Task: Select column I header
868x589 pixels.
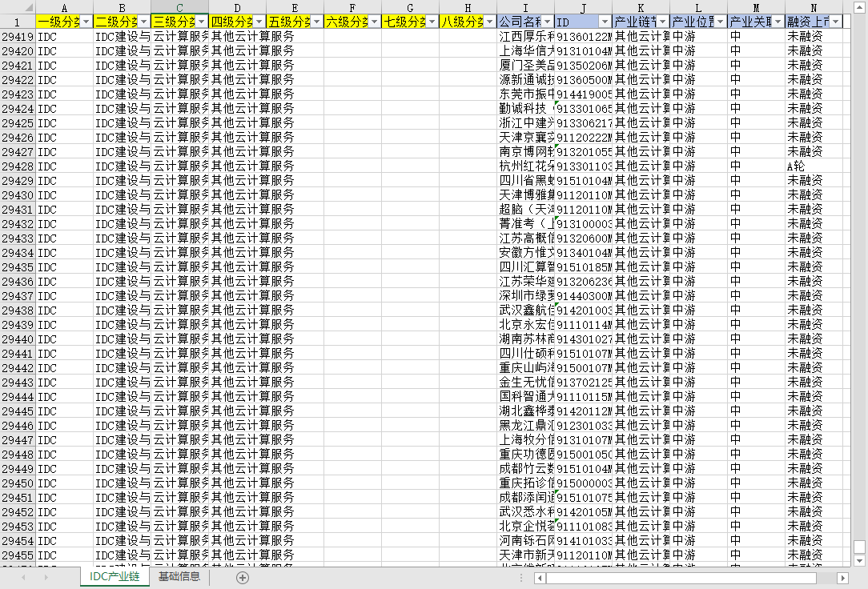Action: pyautogui.click(x=525, y=8)
